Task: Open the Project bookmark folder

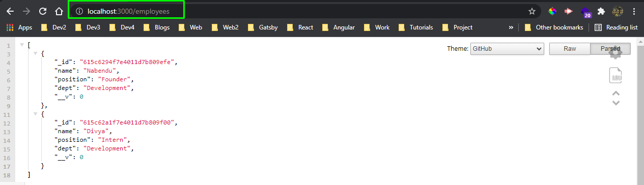Action: [457, 27]
